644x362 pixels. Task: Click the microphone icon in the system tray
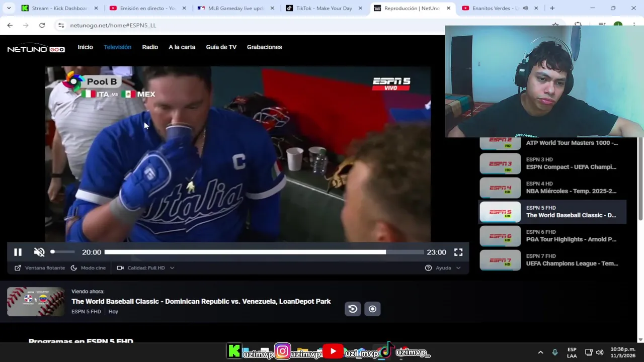click(554, 352)
